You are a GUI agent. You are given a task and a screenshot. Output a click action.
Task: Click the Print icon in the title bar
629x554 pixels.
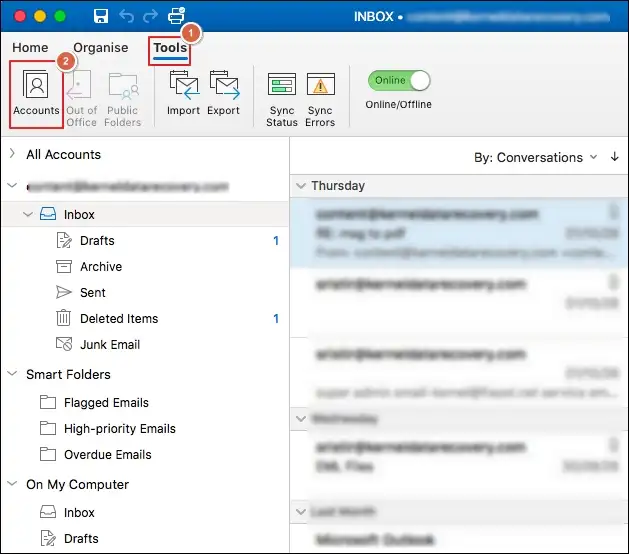pos(176,16)
